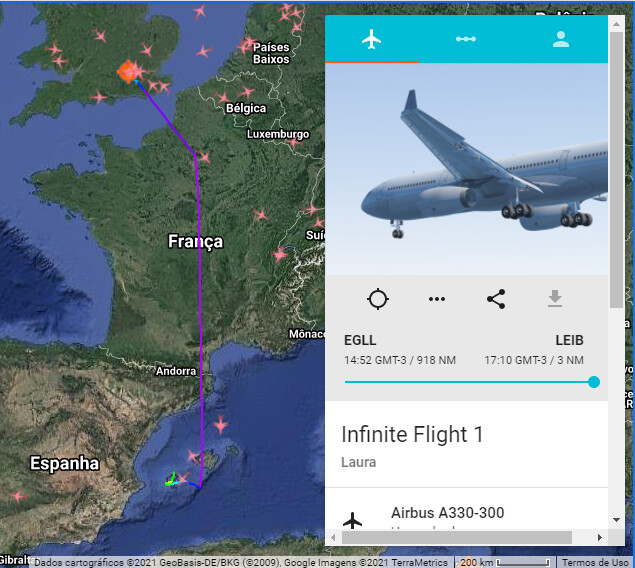This screenshot has height=568, width=635.
Task: Click the panel scrollbar up arrow
Action: [616, 24]
